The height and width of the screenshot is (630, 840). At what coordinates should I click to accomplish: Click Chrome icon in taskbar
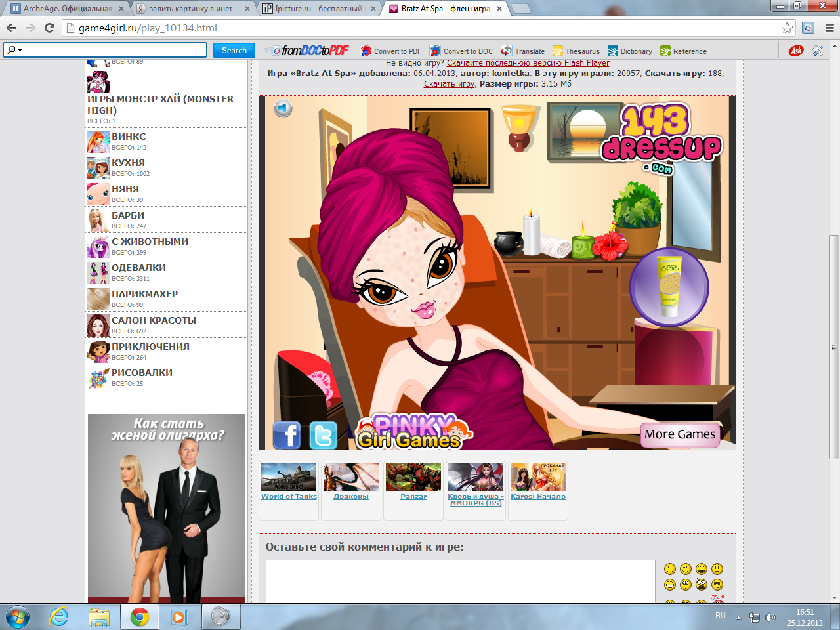[139, 618]
